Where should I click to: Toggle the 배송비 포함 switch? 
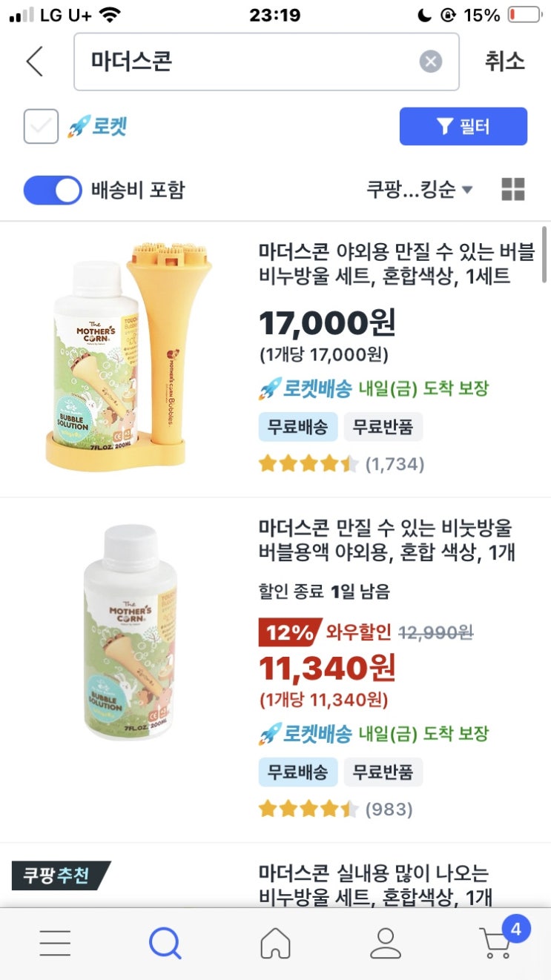tap(53, 190)
